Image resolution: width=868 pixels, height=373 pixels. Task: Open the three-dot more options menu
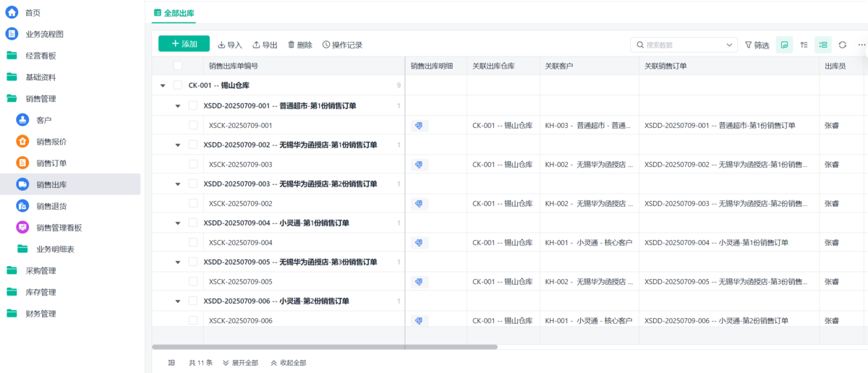pos(861,45)
